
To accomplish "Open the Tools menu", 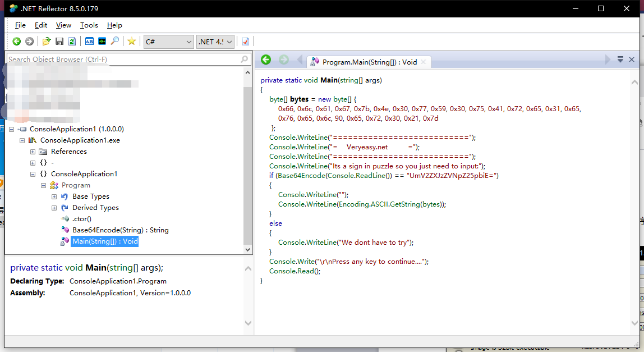I will pyautogui.click(x=89, y=25).
